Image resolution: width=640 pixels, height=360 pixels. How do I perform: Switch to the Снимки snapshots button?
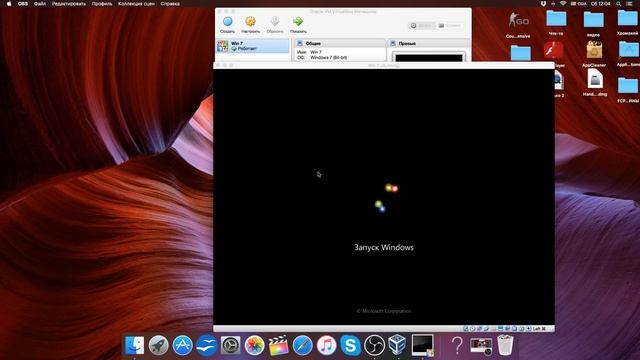(449, 25)
